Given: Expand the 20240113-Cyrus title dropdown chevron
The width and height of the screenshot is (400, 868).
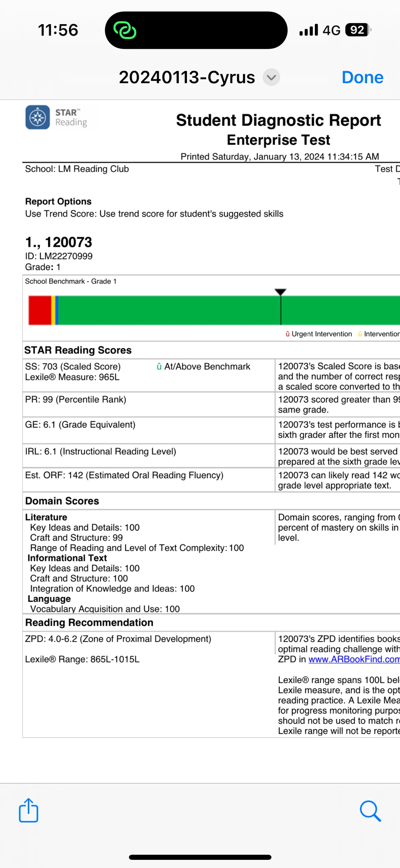Looking at the screenshot, I should (x=271, y=77).
